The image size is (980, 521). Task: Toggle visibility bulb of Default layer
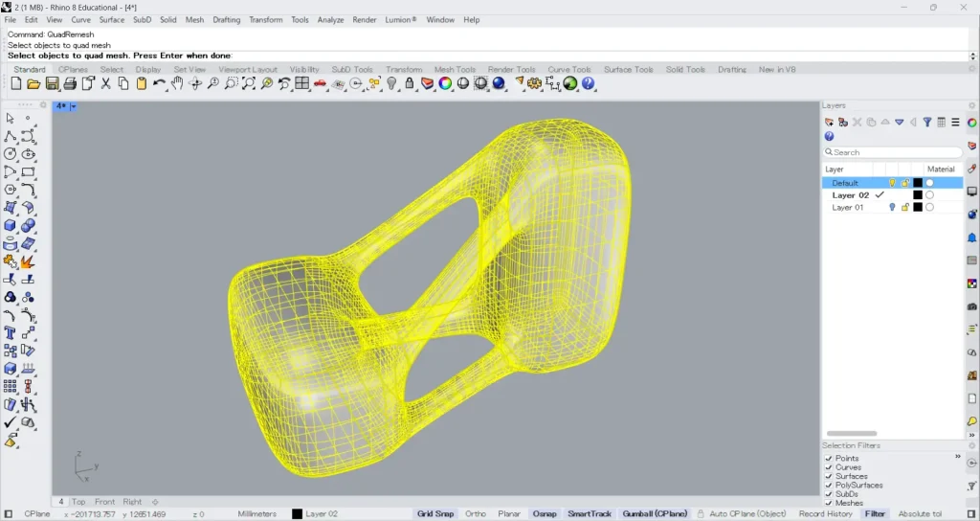click(893, 183)
